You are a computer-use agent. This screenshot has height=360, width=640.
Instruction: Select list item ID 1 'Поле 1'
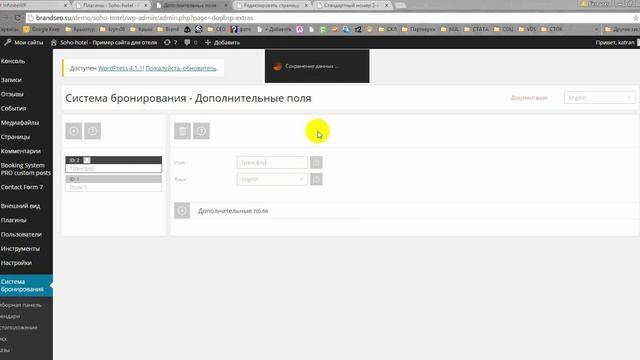click(x=113, y=183)
